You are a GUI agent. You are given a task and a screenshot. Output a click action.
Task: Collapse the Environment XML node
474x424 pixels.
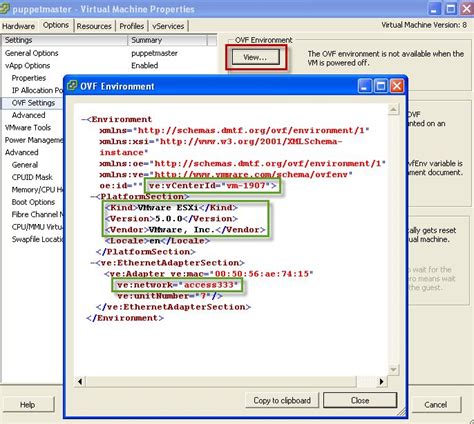point(84,119)
